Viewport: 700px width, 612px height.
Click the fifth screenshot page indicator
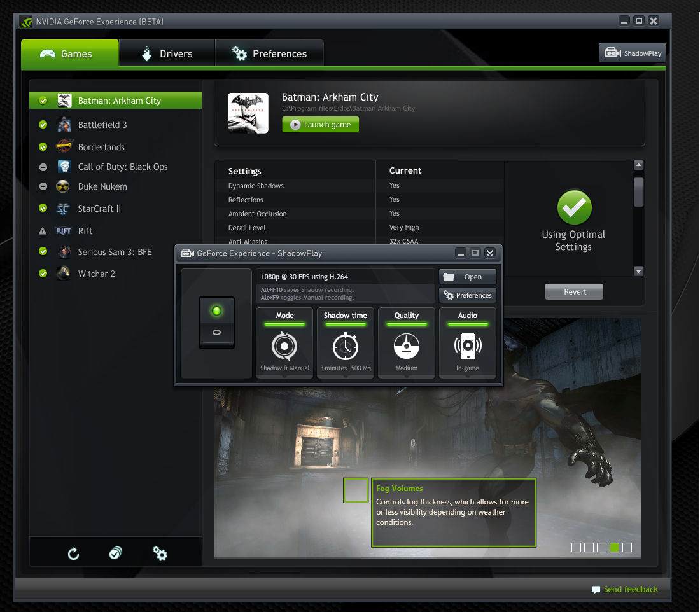coord(627,547)
